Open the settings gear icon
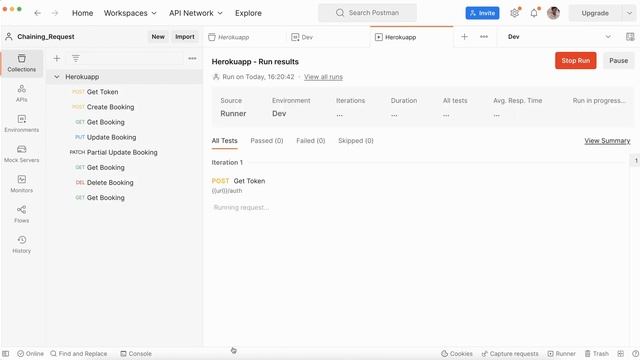 [515, 13]
